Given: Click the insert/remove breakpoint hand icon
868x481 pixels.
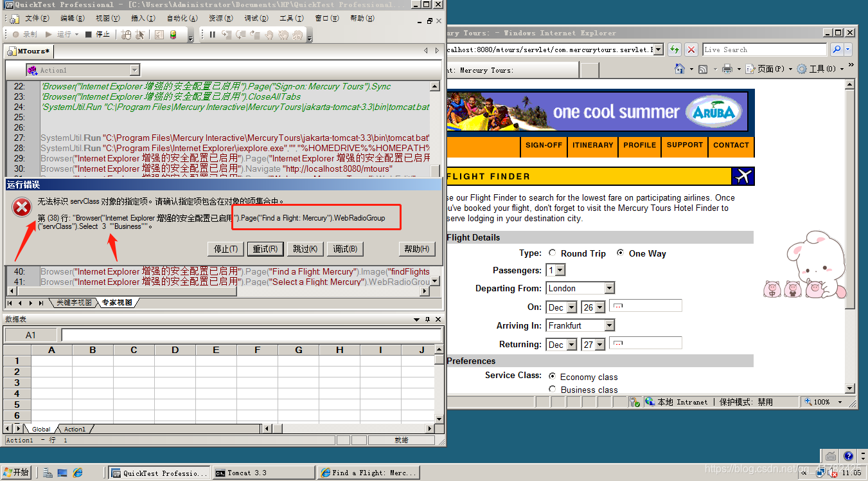Looking at the screenshot, I should [x=269, y=34].
